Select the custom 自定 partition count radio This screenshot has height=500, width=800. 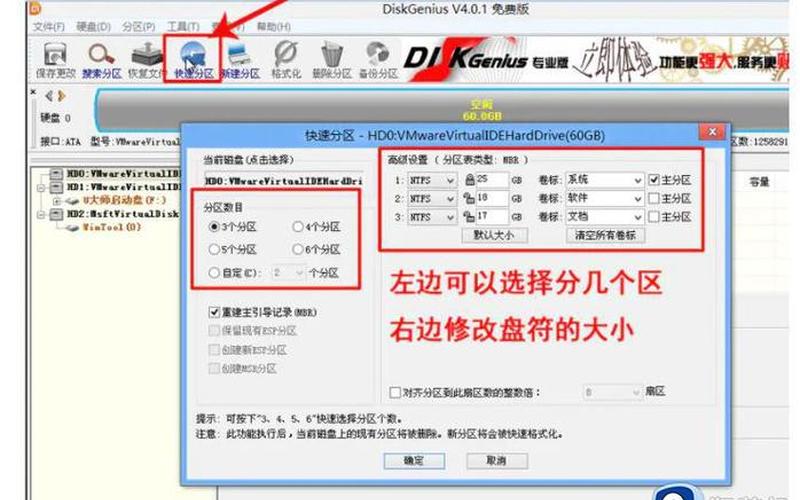click(214, 273)
